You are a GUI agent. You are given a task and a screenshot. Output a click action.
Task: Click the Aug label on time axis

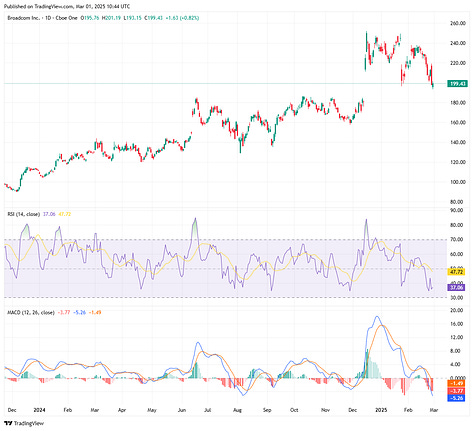tap(237, 410)
